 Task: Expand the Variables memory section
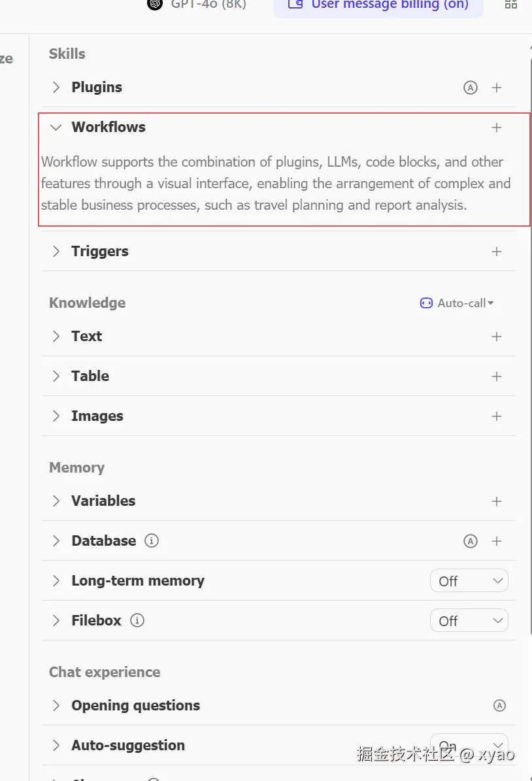click(x=56, y=501)
